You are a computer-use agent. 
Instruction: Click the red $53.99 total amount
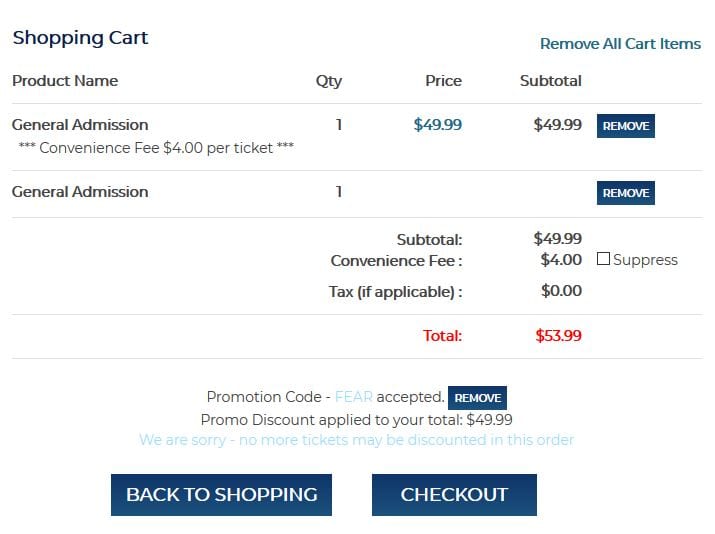tap(558, 336)
